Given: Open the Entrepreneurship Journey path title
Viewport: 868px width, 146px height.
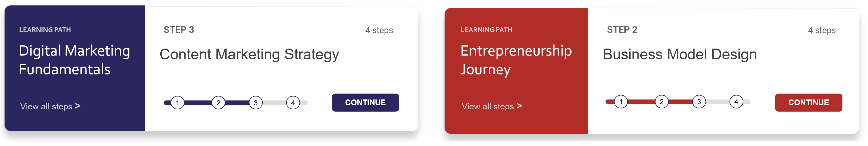Looking at the screenshot, I should pos(516,60).
